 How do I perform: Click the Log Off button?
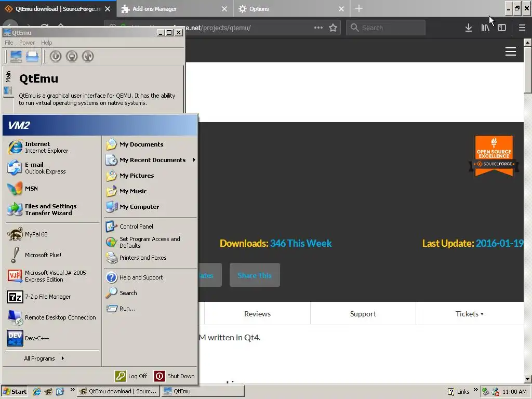131,376
